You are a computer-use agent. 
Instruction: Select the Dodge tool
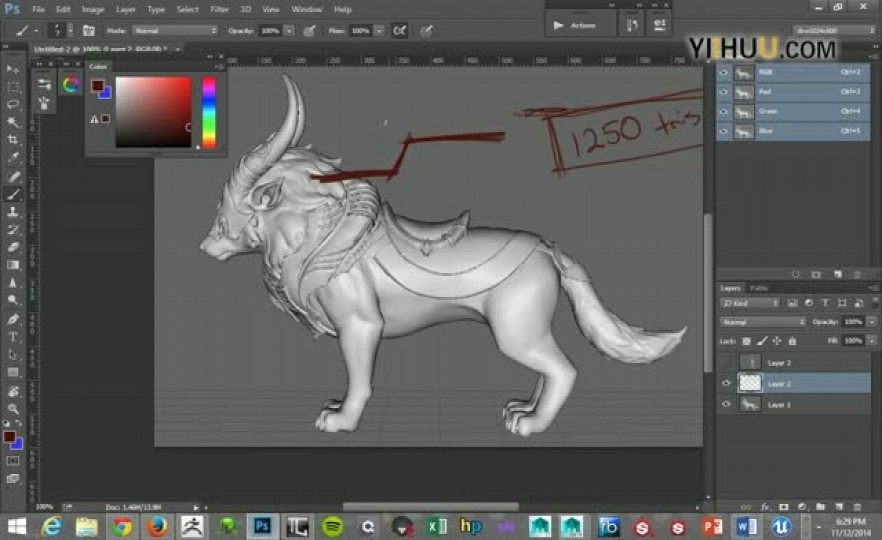pos(12,300)
